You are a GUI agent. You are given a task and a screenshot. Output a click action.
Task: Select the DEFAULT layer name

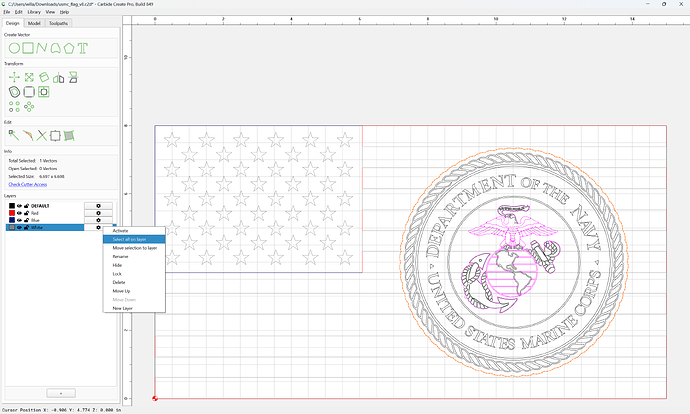tap(40, 206)
